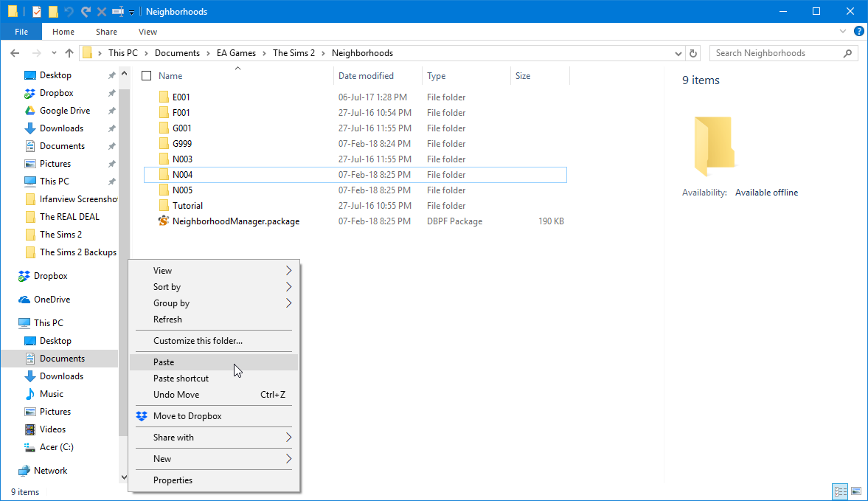868x501 pixels.
Task: Click the Delete quick access icon
Action: 102,12
